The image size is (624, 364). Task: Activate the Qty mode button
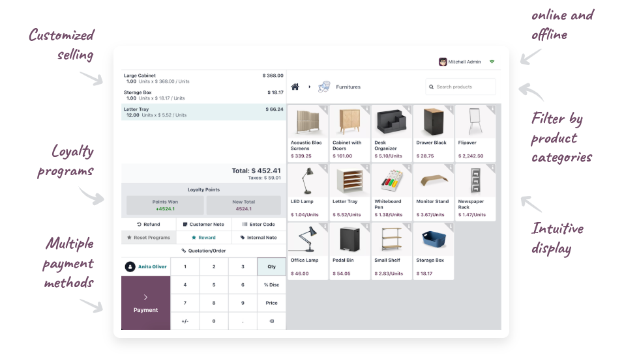point(271,266)
